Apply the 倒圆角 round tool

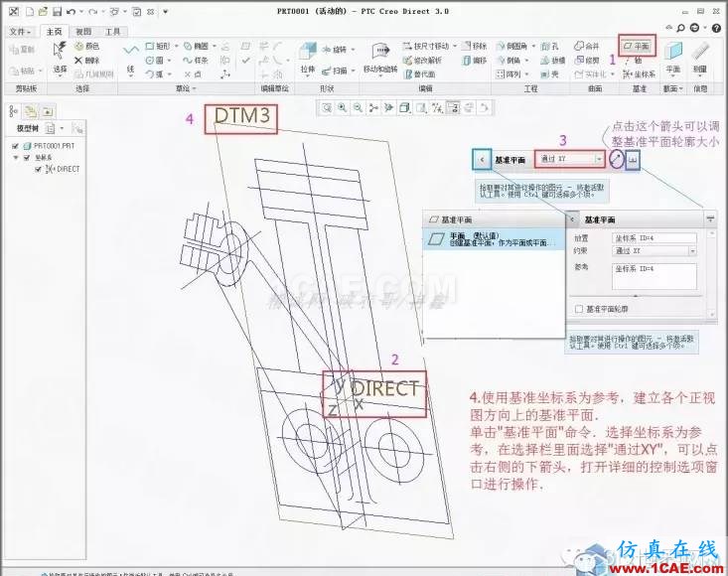[x=512, y=46]
